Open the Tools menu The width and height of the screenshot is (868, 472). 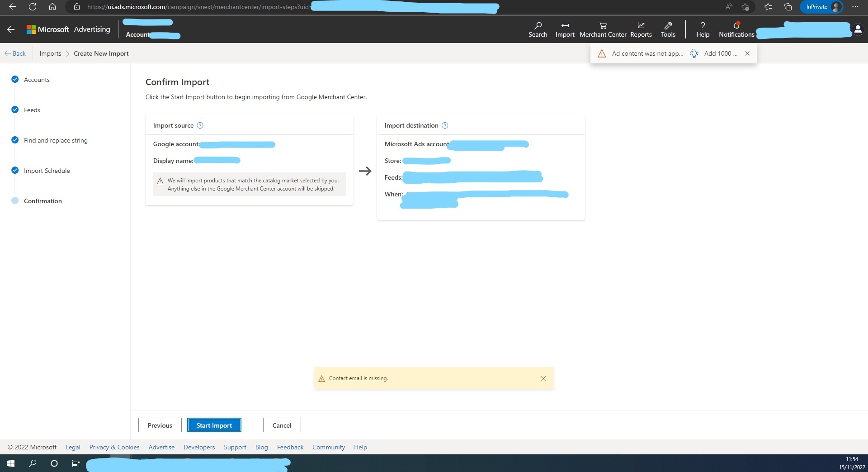pos(668,29)
